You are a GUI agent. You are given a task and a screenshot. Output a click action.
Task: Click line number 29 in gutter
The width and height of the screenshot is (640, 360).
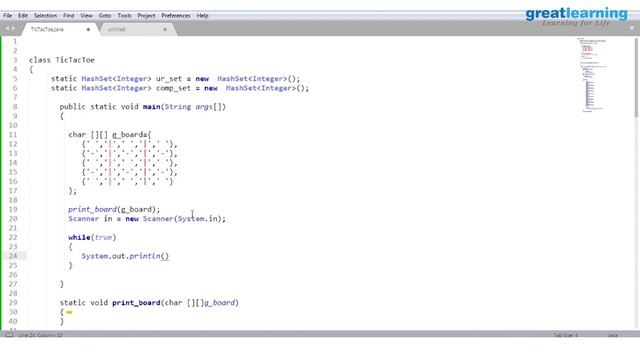[x=13, y=303]
